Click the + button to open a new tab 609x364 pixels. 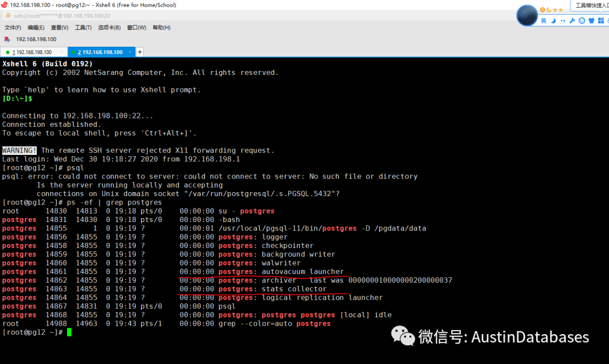pos(139,52)
